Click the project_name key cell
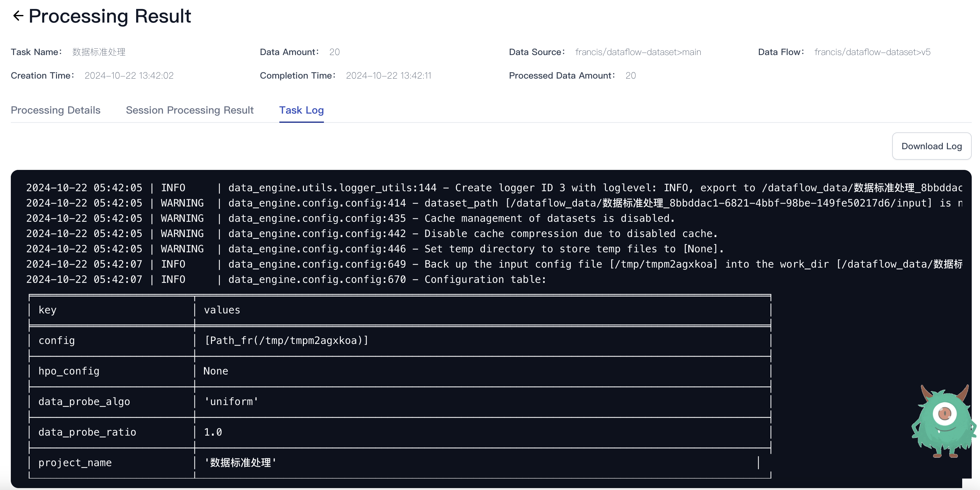Screen dimensions: 980x490 75,463
